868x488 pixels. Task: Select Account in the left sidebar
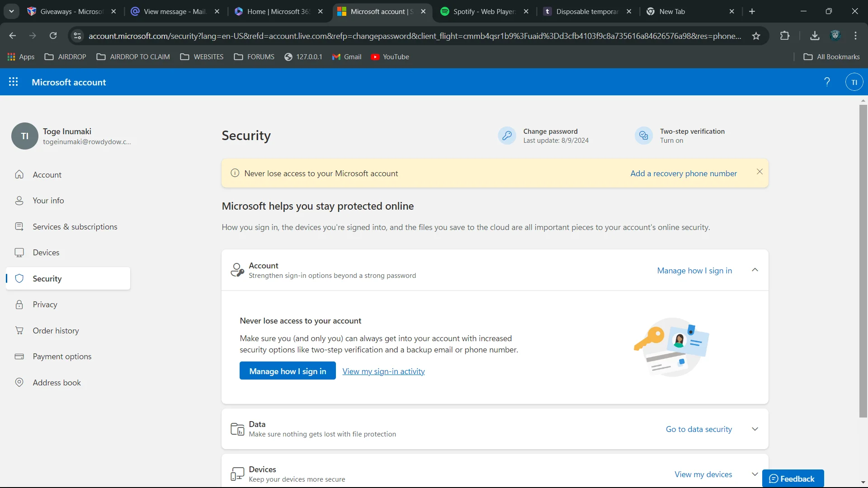[68, 174]
